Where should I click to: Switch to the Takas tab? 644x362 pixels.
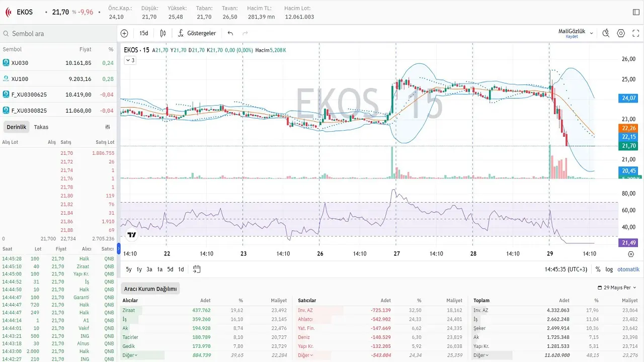41,127
